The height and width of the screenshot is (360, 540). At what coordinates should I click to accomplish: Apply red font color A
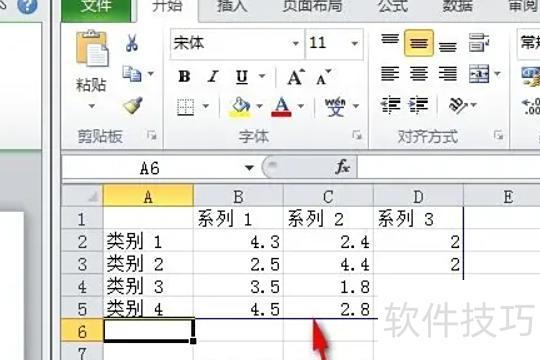click(281, 107)
